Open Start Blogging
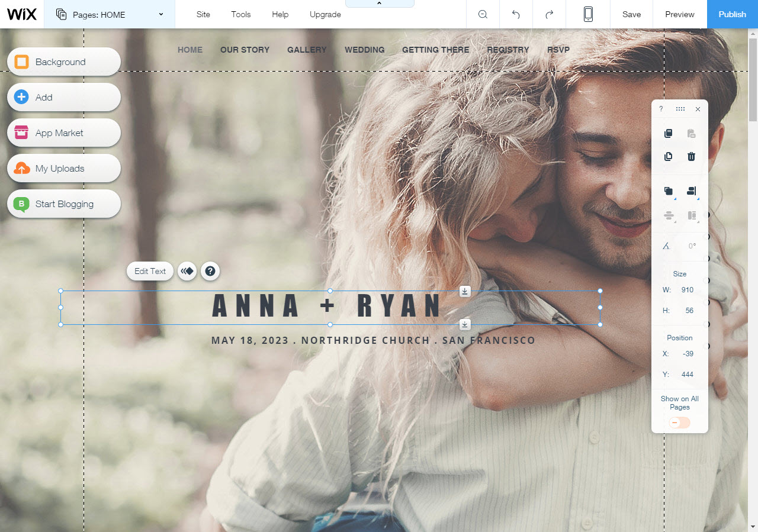This screenshot has width=758, height=532. pos(64,204)
